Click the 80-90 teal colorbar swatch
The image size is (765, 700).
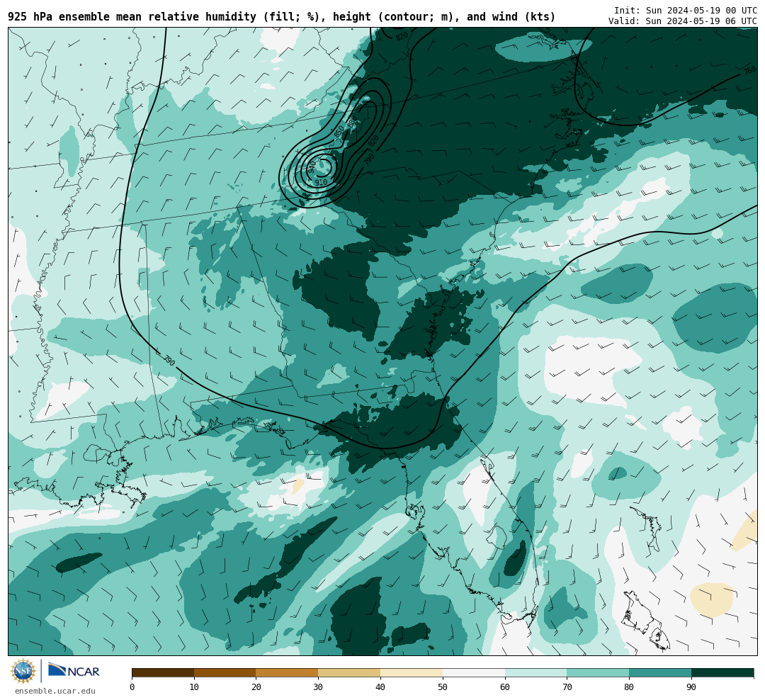point(660,672)
